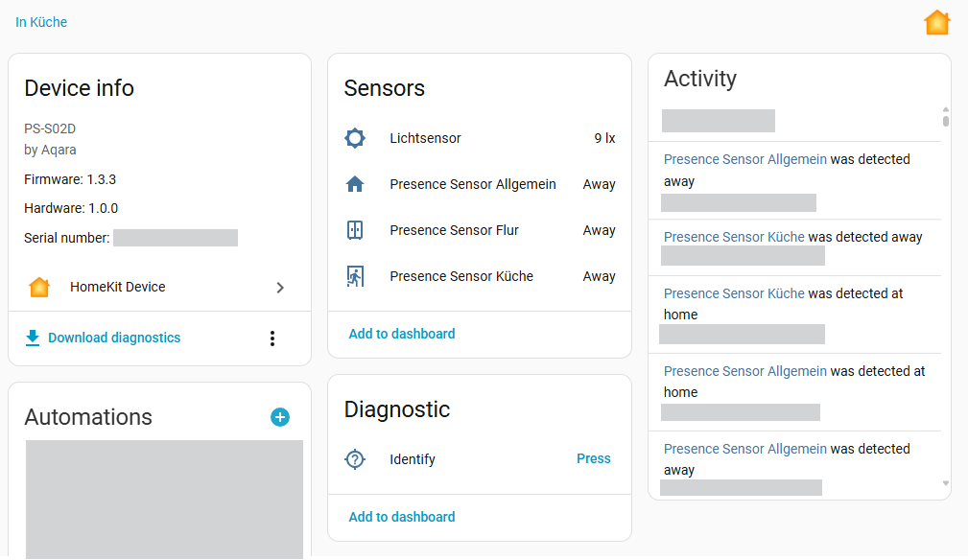
Task: Expand HomeKit Device chevron arrow
Action: [280, 287]
